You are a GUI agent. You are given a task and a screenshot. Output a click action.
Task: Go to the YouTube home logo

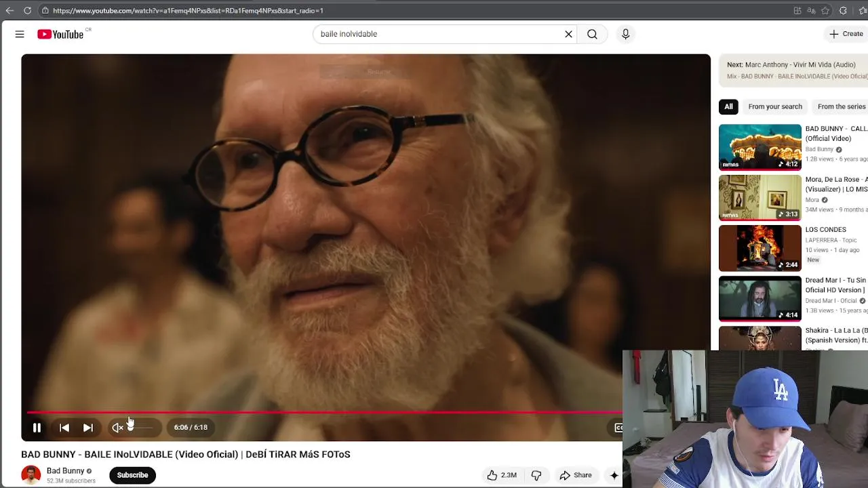[60, 34]
